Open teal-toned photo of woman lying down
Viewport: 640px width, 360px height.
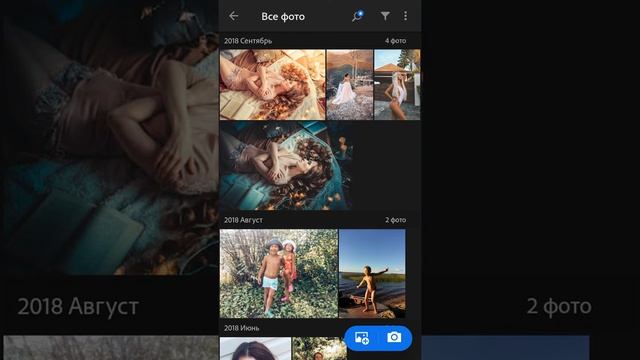286,166
